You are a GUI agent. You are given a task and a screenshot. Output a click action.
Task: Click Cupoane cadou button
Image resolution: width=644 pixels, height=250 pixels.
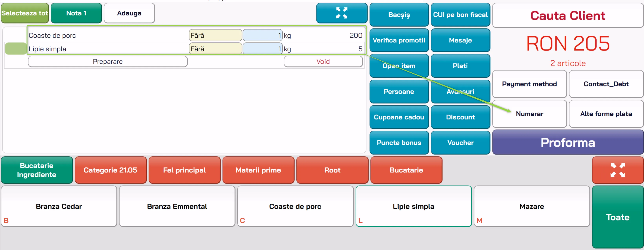coord(399,117)
